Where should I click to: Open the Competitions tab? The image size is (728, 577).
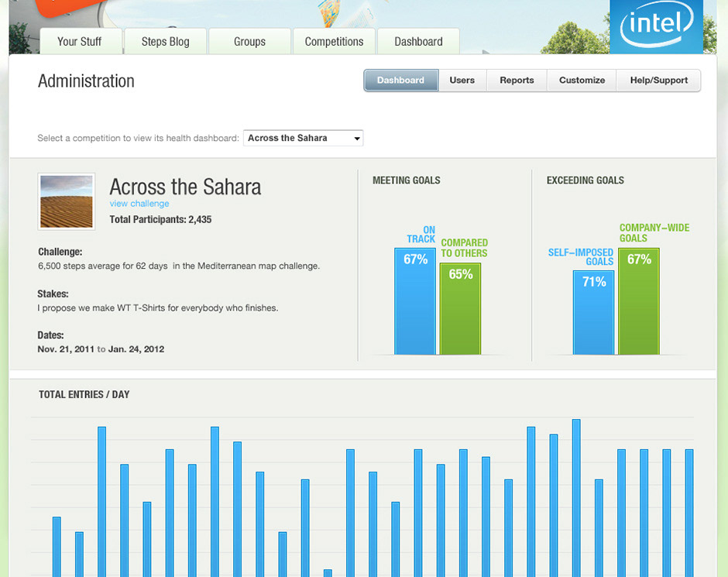tap(334, 42)
